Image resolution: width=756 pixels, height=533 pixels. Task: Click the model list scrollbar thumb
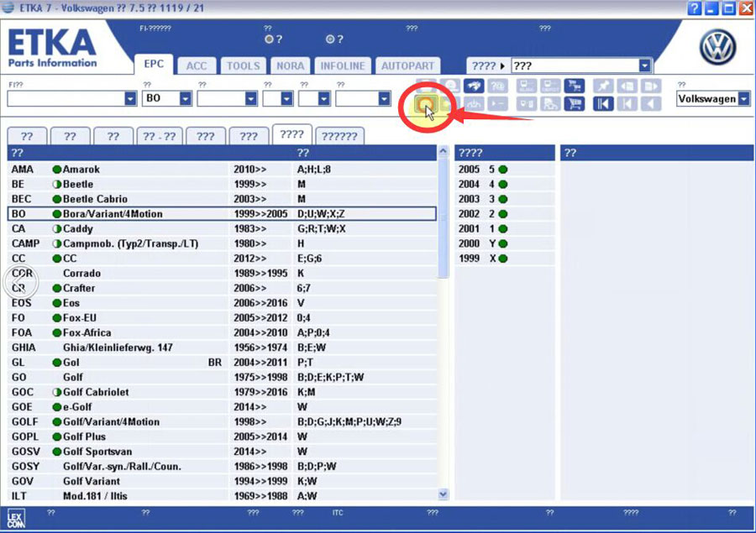click(444, 218)
